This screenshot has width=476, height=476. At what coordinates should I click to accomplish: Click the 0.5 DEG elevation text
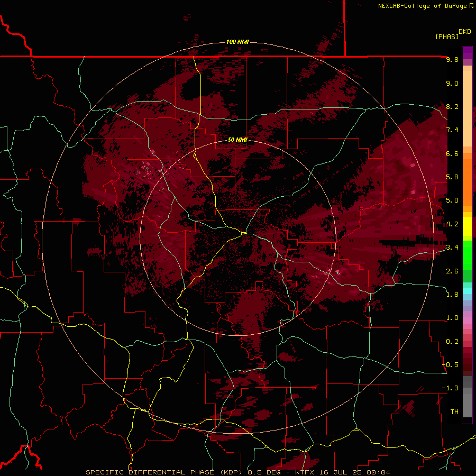pyautogui.click(x=265, y=472)
